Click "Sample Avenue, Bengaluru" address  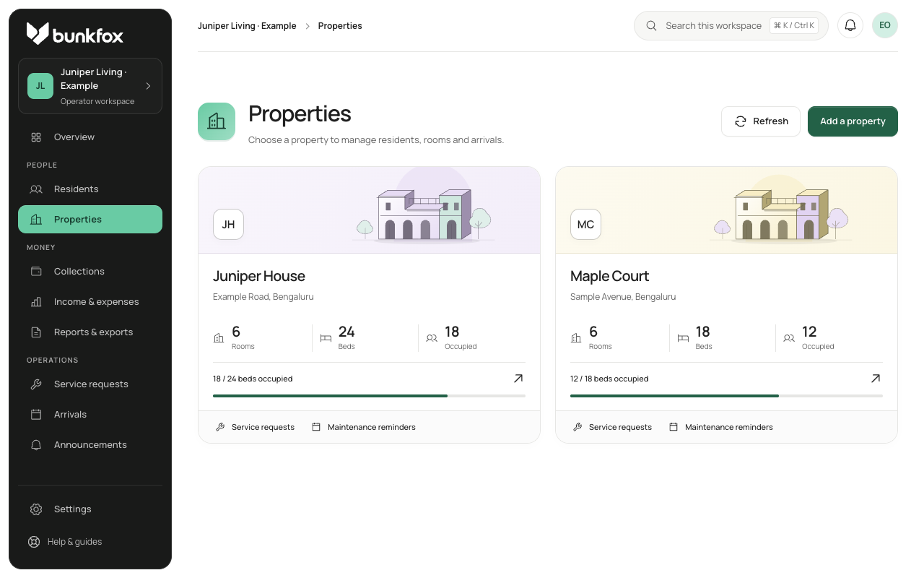click(x=623, y=297)
